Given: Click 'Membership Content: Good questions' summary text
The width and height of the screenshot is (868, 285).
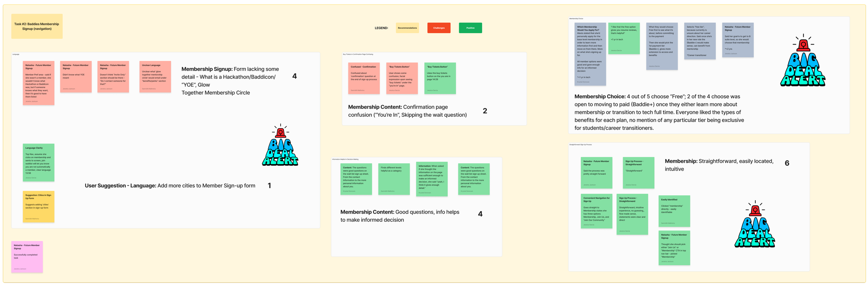Looking at the screenshot, I should pos(400,216).
